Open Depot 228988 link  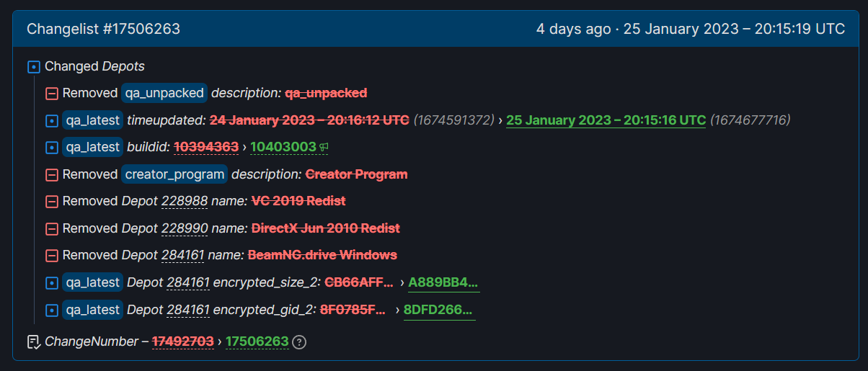coord(184,201)
